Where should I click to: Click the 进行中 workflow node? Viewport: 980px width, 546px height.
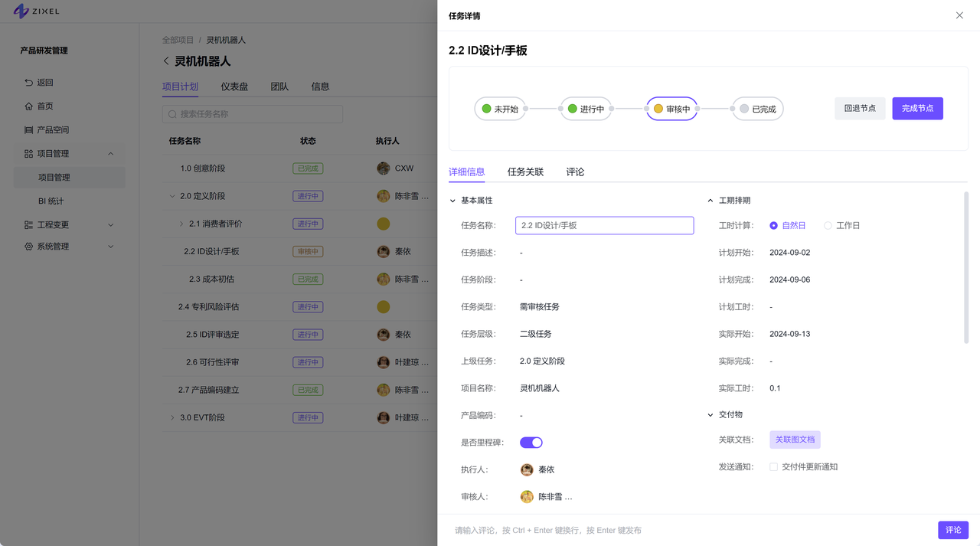pyautogui.click(x=586, y=109)
